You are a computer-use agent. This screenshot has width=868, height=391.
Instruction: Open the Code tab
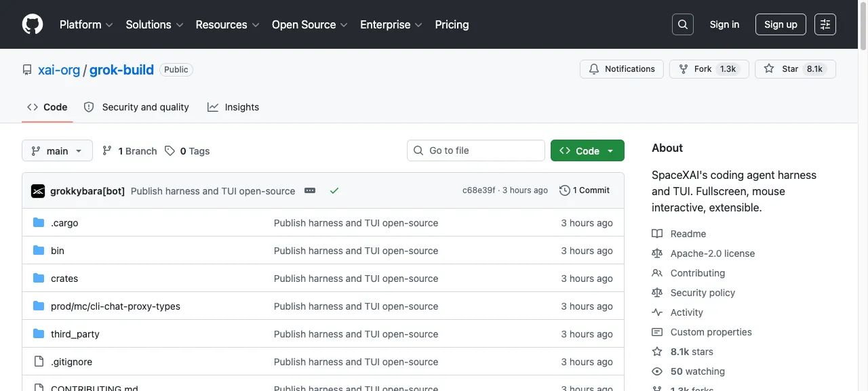pos(47,107)
